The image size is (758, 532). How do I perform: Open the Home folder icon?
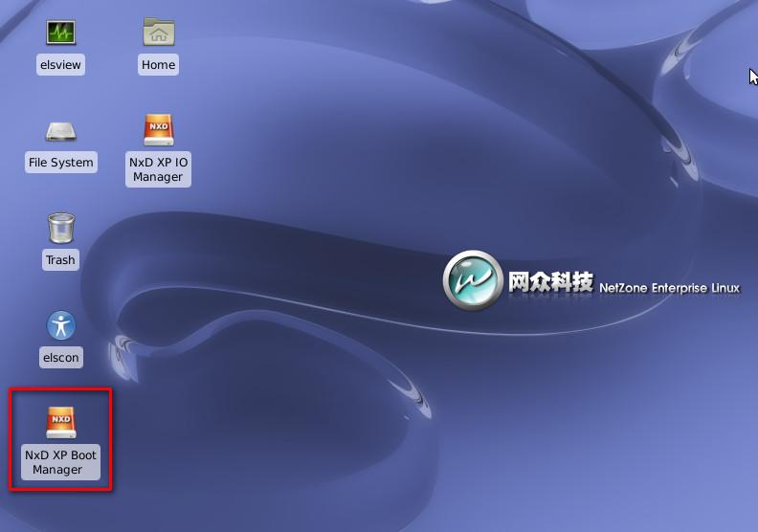pos(159,32)
